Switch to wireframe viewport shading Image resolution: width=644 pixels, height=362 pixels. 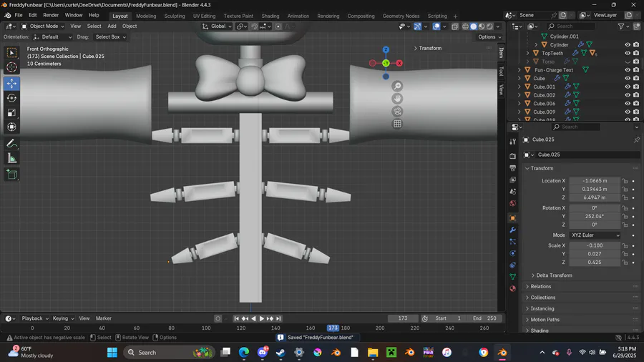click(x=465, y=26)
